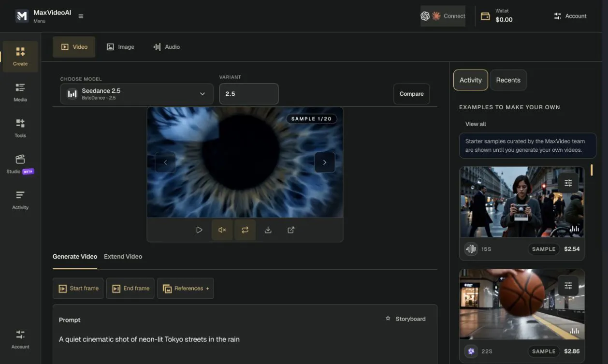Image resolution: width=608 pixels, height=364 pixels.
Task: Click the End frame button
Action: click(x=130, y=288)
